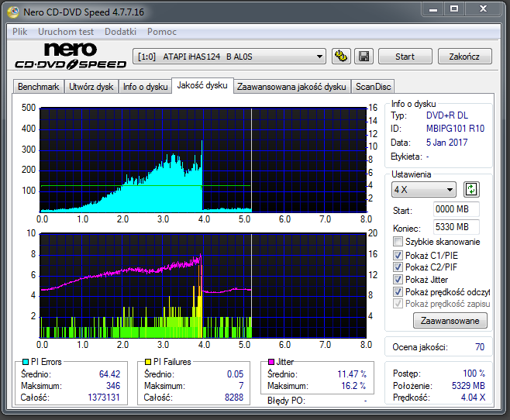Click PI Failures total 8288
Viewport: 510px width, 420px height.
click(234, 398)
